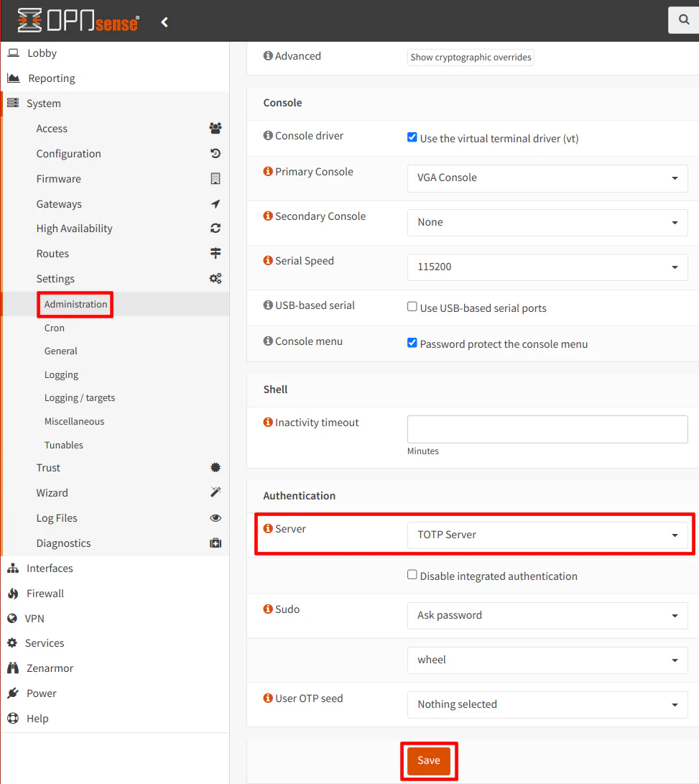Click info icon next to Primary Console
Viewport: 699px width, 784px height.
(x=268, y=172)
